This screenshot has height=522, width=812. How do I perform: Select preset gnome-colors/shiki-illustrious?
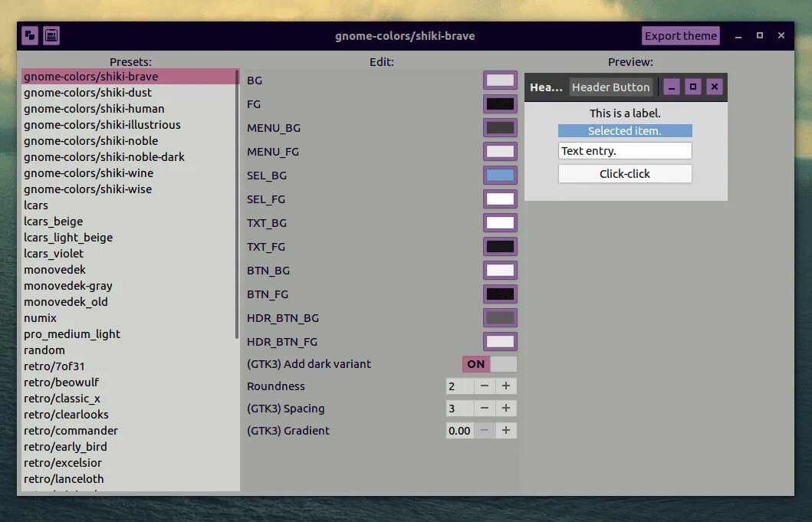pyautogui.click(x=129, y=125)
